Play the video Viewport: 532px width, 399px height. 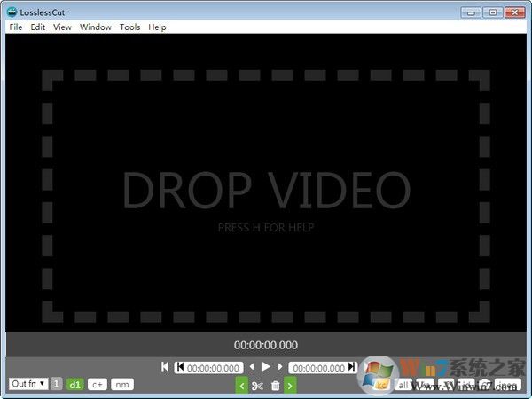(x=266, y=367)
